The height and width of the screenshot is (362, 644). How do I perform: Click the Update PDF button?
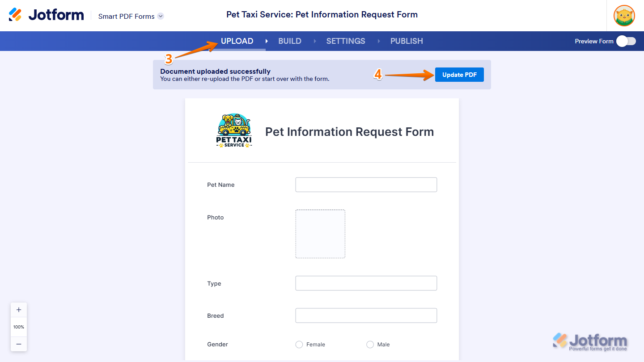tap(459, 75)
